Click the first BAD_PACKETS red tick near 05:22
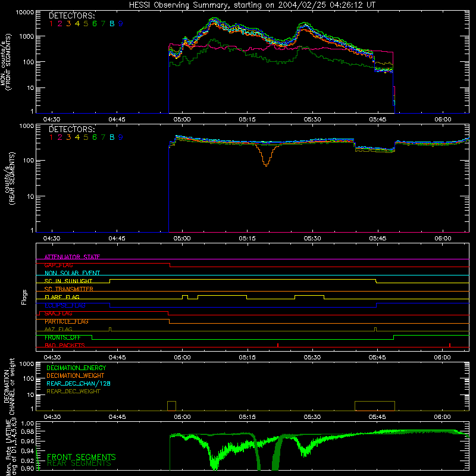 (278, 345)
